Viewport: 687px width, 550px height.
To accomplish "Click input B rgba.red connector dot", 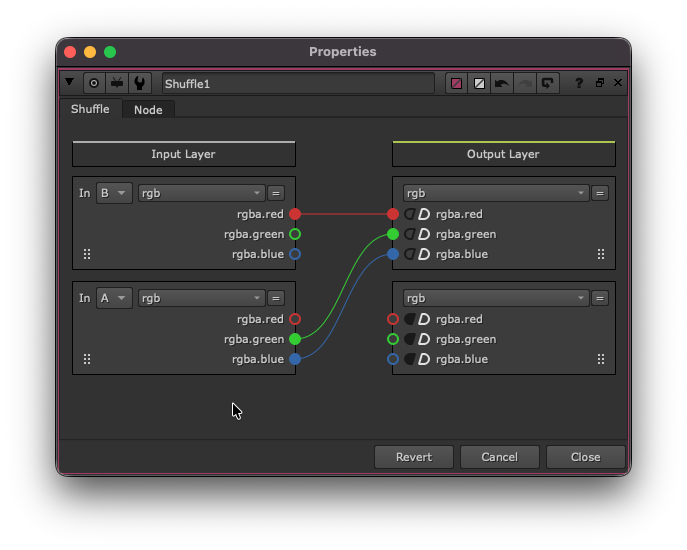I will 295,214.
